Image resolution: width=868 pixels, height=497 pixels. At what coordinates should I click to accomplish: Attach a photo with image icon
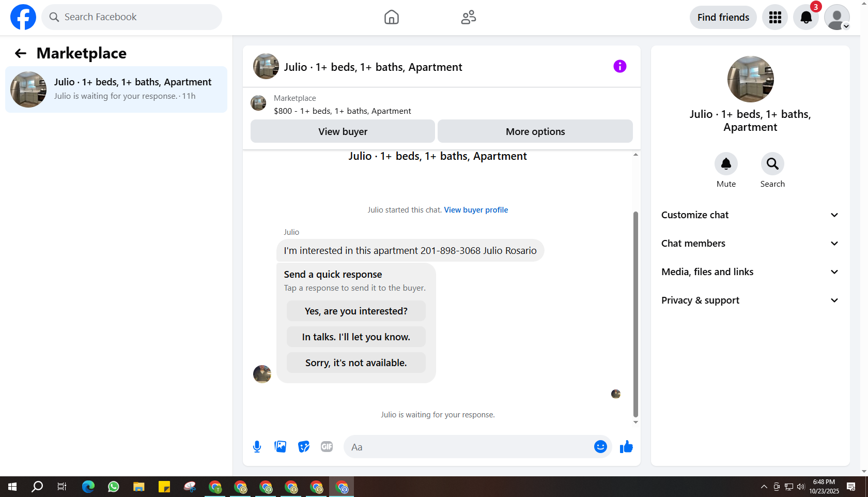pyautogui.click(x=281, y=447)
